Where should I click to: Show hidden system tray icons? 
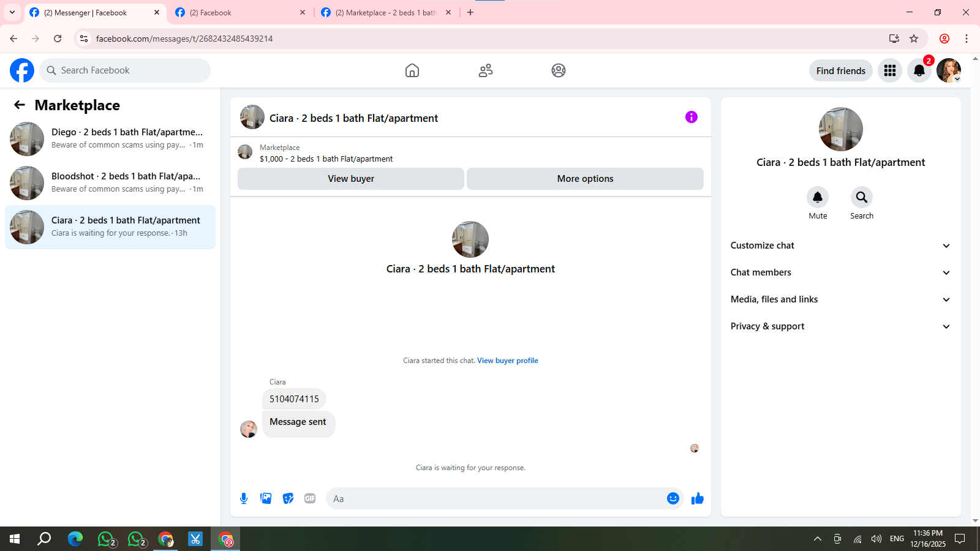[818, 539]
